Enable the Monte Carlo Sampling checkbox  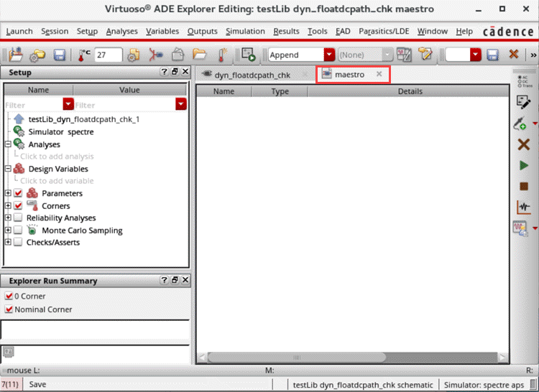coord(18,230)
